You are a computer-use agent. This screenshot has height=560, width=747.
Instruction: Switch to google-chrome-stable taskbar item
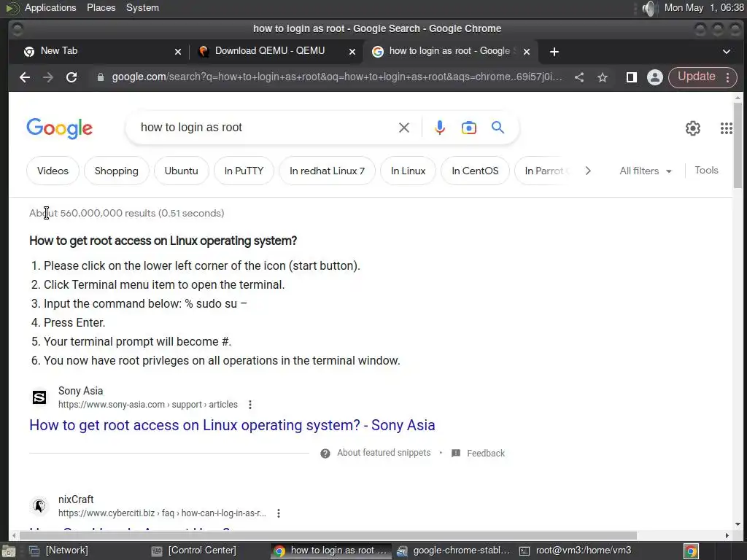[x=453, y=551]
